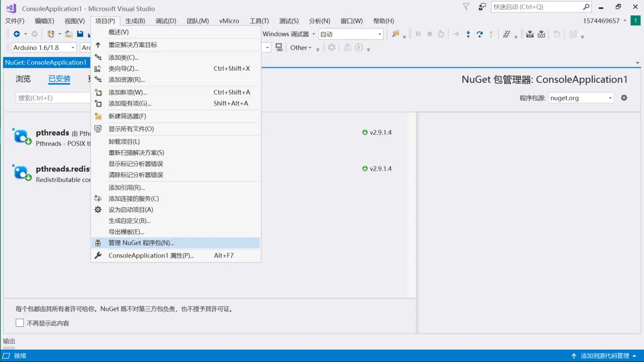The height and width of the screenshot is (362, 644).
Task: Select 设为启动项目(A) menu entry
Action: [x=176, y=209]
